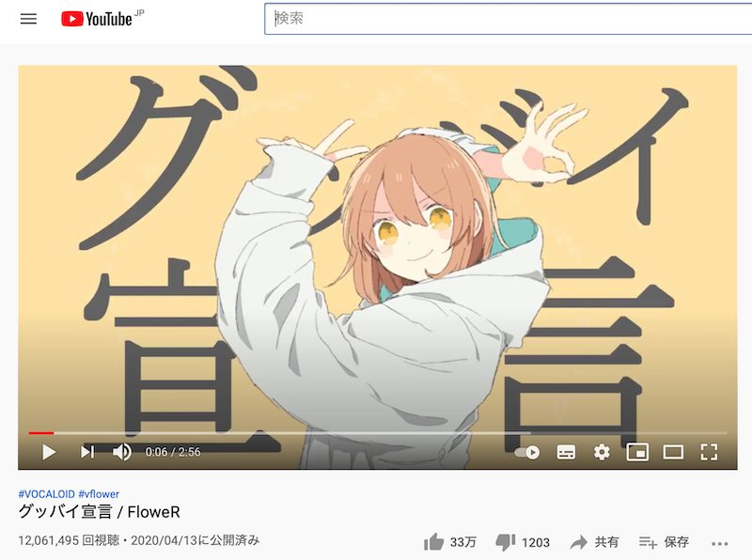The image size is (752, 560).
Task: Mute the video volume
Action: click(x=122, y=452)
